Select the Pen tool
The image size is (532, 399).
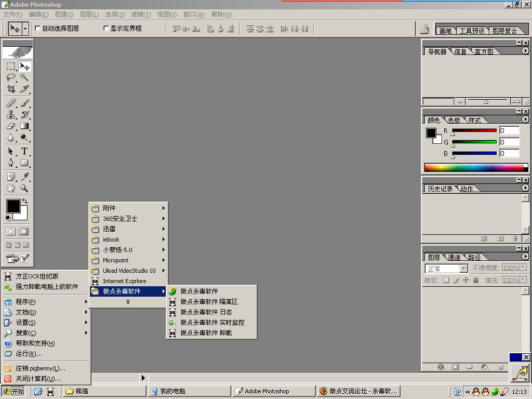coord(11,163)
